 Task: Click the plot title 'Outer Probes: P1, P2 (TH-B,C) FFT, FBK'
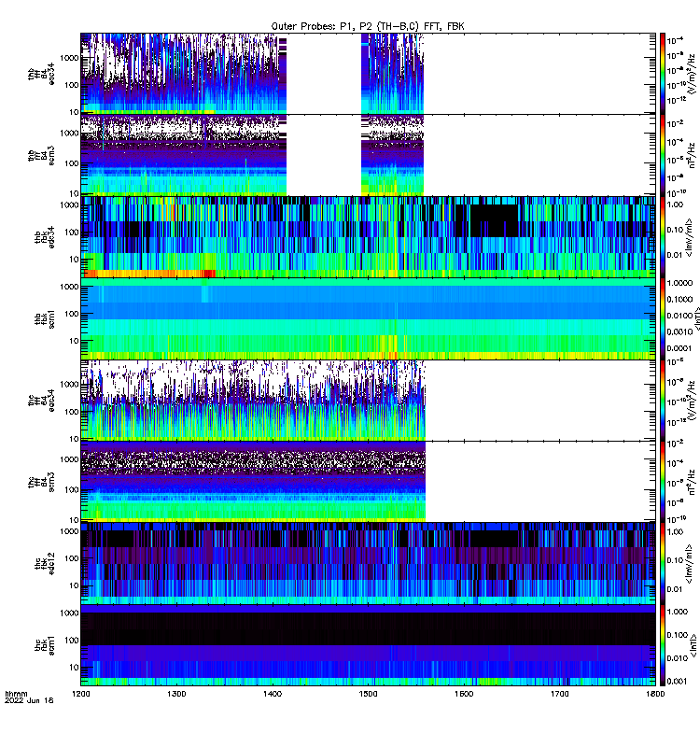pos(368,27)
